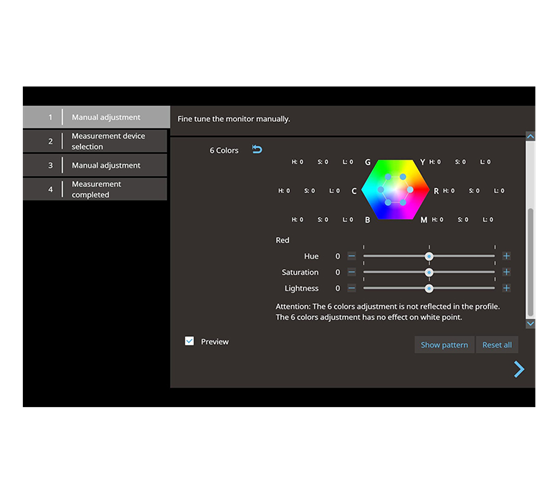Click the Reset all button
This screenshot has height=493, width=560.
pos(497,345)
